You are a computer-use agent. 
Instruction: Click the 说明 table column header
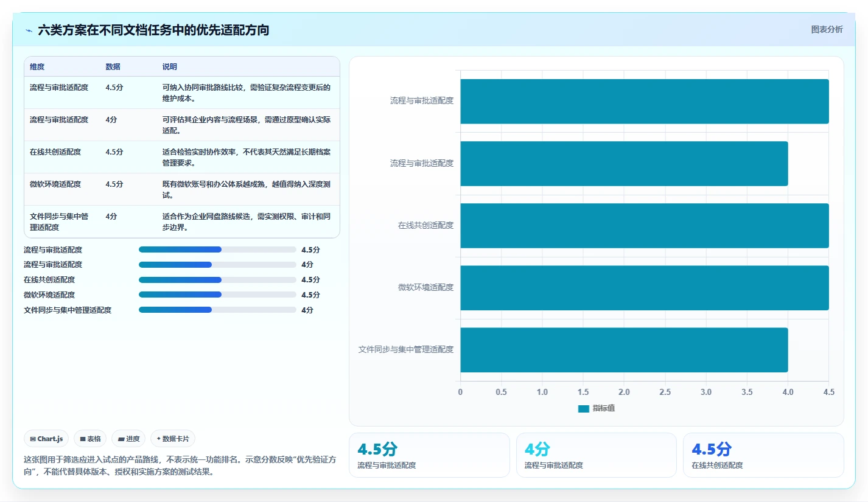pyautogui.click(x=170, y=66)
